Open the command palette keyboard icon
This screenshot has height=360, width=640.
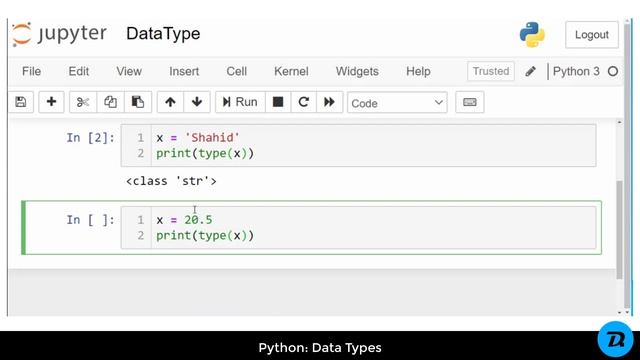tap(470, 102)
